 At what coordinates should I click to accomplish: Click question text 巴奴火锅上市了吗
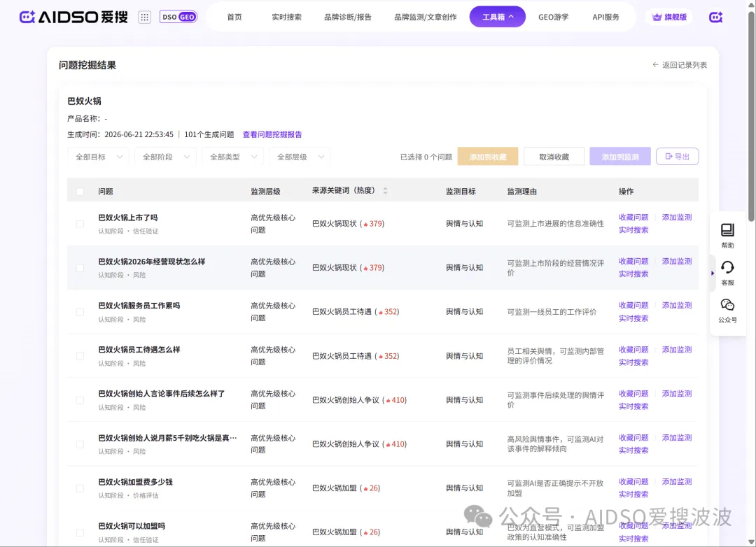tap(128, 218)
